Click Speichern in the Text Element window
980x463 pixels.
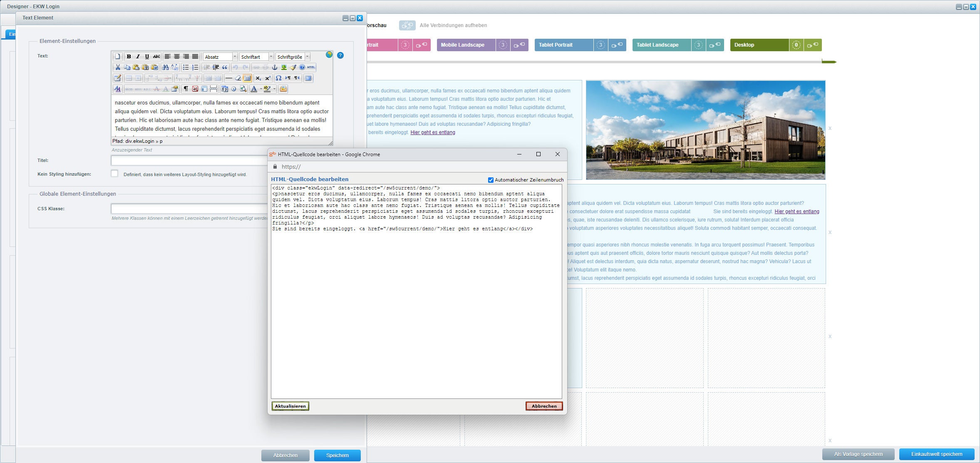(337, 455)
